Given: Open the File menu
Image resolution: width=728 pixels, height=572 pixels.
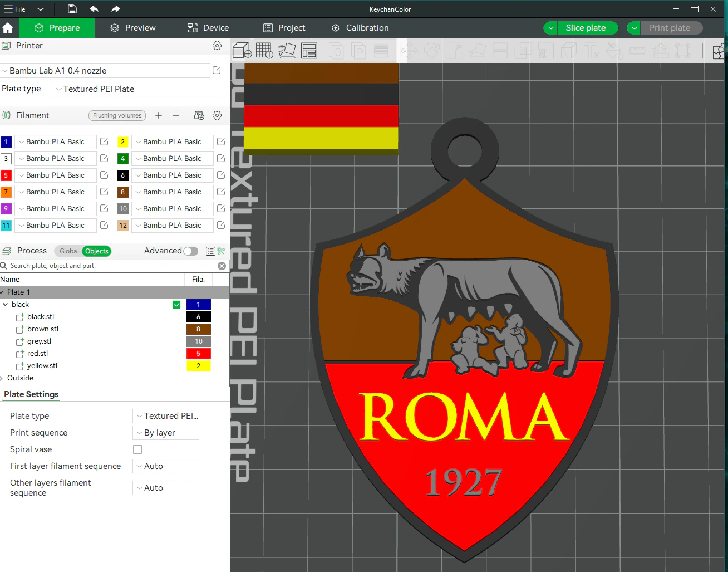Looking at the screenshot, I should (15, 9).
